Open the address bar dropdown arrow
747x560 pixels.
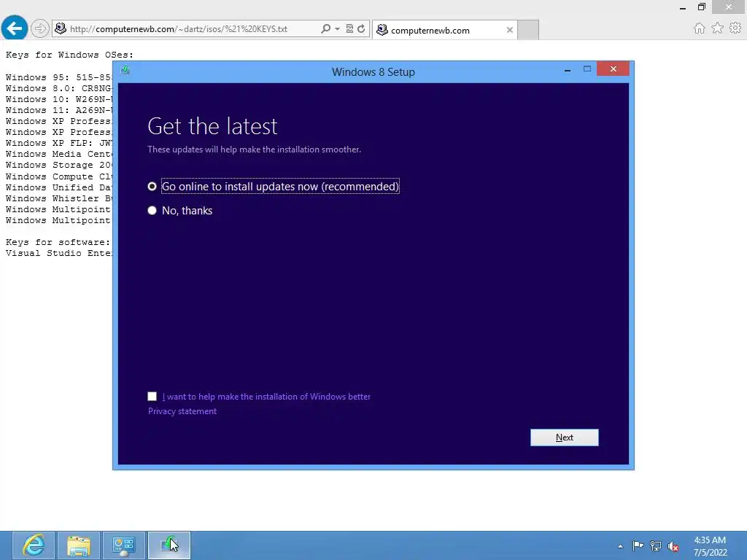click(337, 29)
